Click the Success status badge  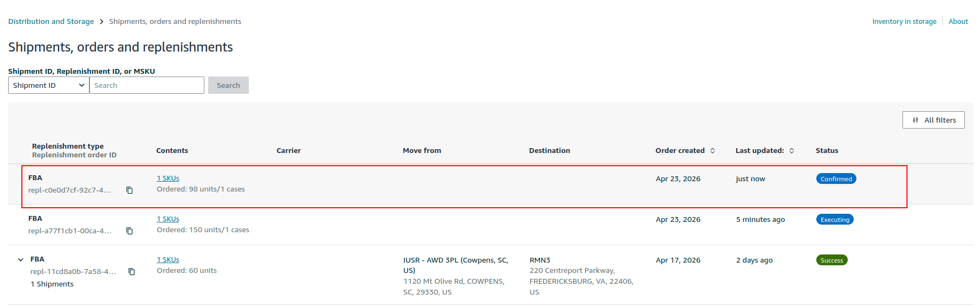[x=831, y=260]
